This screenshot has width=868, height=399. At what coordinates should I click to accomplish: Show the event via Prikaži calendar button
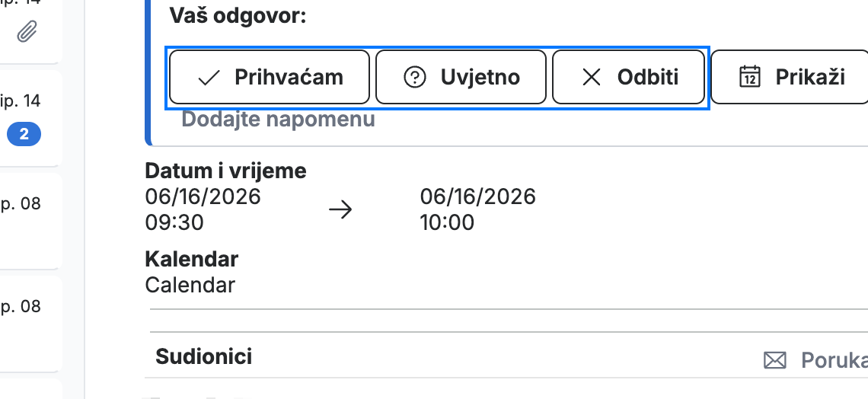[790, 77]
